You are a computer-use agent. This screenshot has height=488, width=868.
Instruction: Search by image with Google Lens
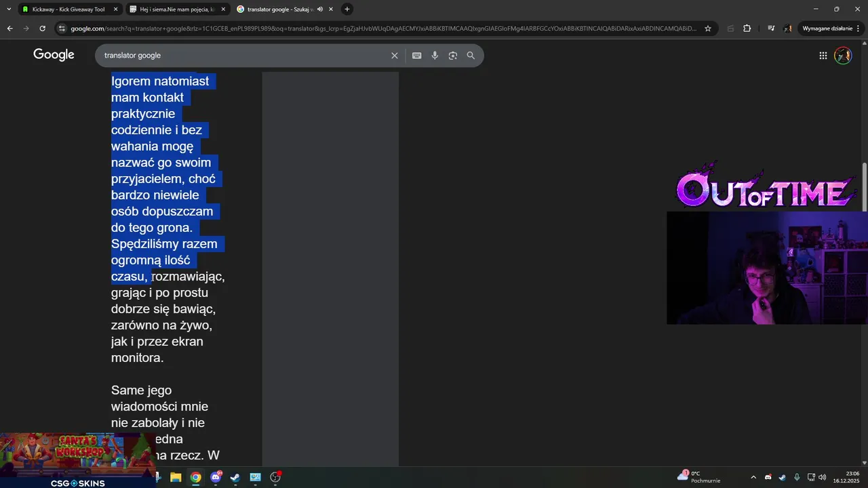(453, 56)
